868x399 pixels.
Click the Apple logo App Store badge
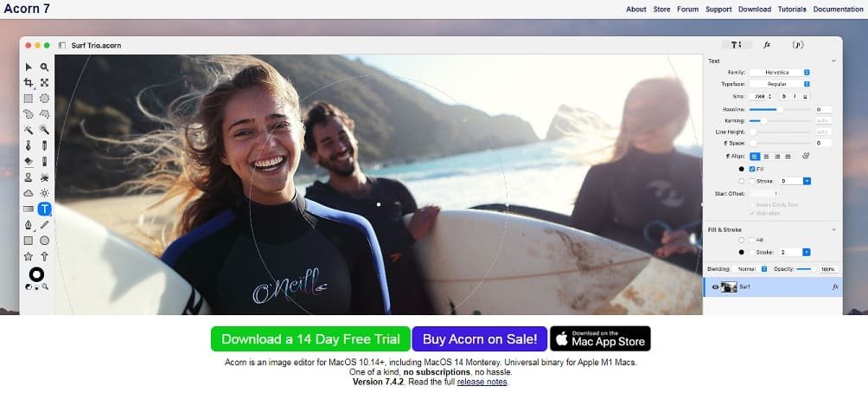coord(600,338)
